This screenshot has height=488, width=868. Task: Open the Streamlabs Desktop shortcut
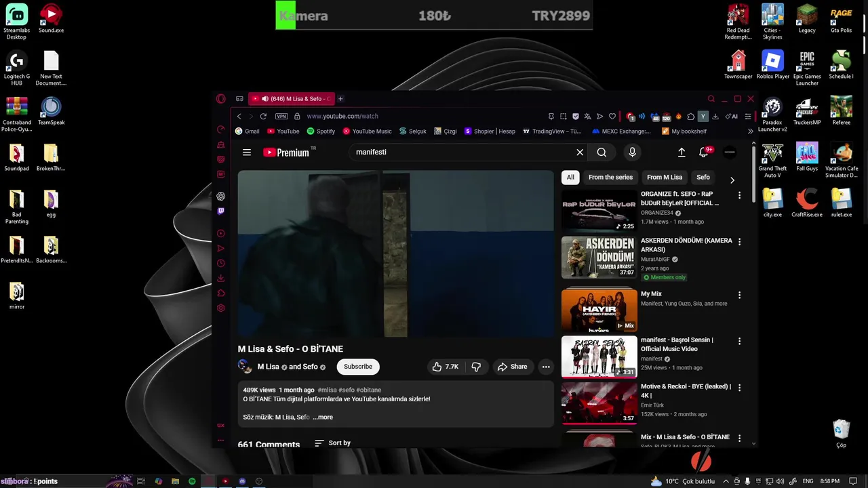tap(16, 22)
